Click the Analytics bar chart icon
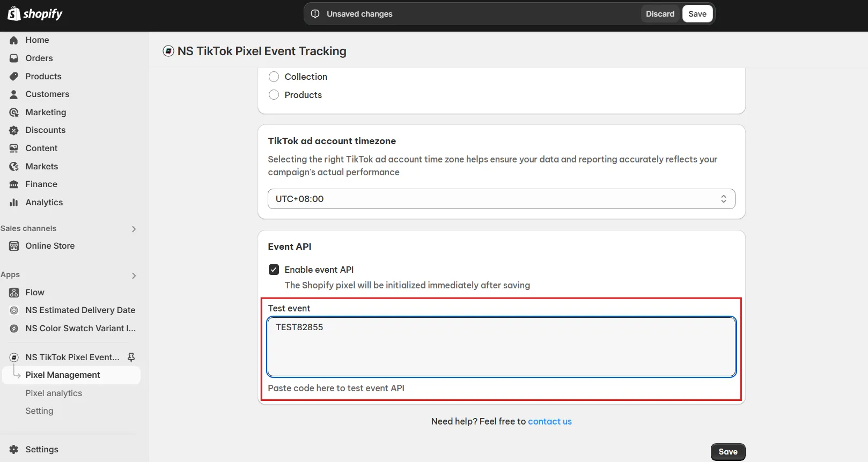The height and width of the screenshot is (462, 868). [14, 203]
